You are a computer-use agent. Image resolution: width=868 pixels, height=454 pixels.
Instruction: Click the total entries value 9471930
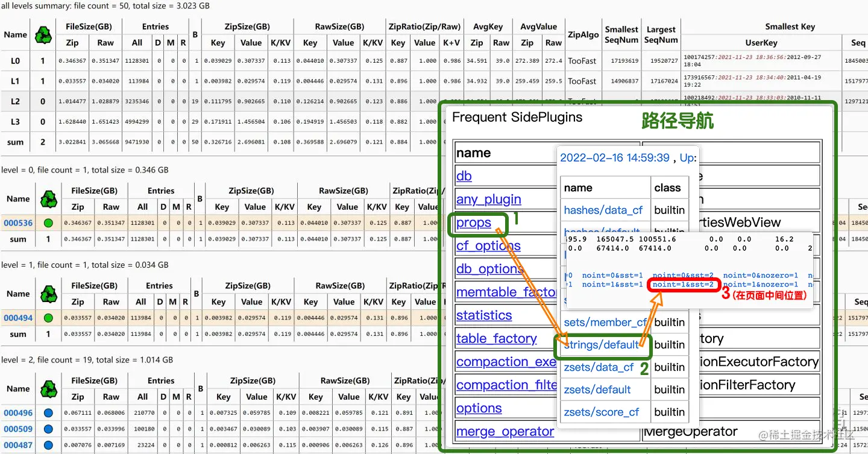point(137,142)
